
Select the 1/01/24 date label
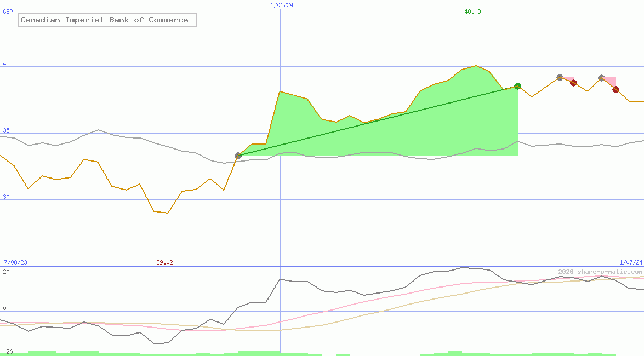[x=282, y=5]
